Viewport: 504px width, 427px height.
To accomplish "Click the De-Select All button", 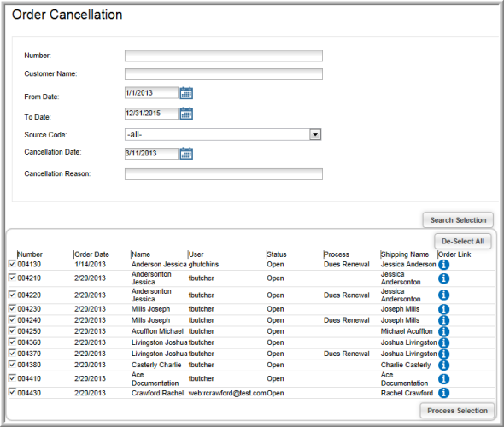I will click(x=463, y=242).
